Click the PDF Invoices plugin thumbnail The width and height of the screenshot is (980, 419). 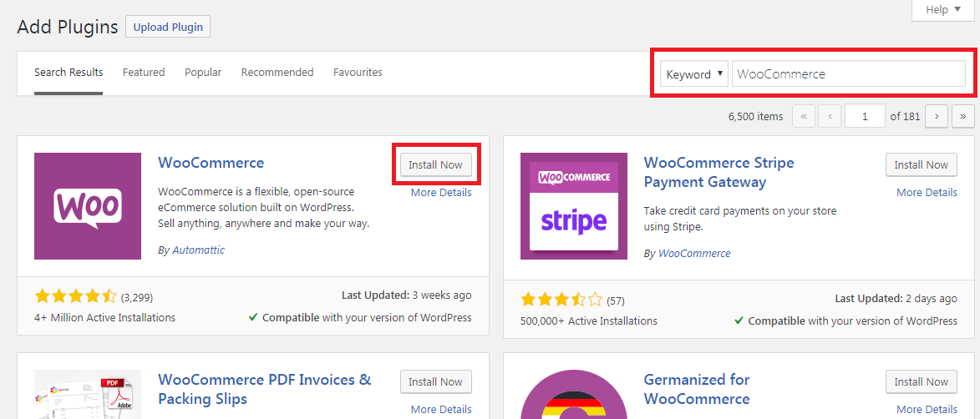click(88, 394)
